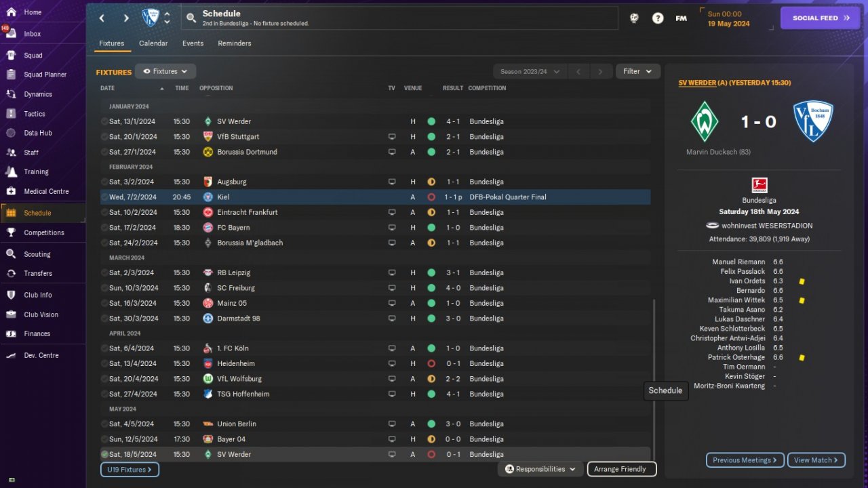Click the date display showing 19 May 2024
Viewport: 868px width, 488px height.
728,24
